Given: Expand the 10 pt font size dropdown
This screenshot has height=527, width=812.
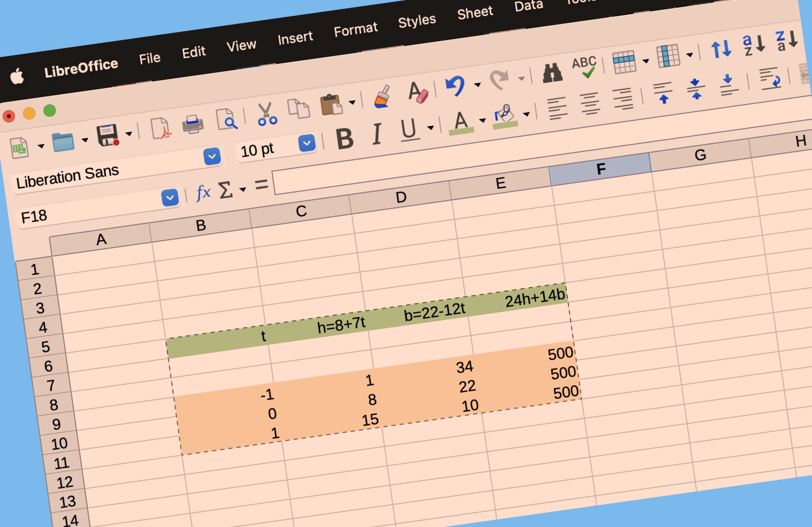Looking at the screenshot, I should coord(307,143).
